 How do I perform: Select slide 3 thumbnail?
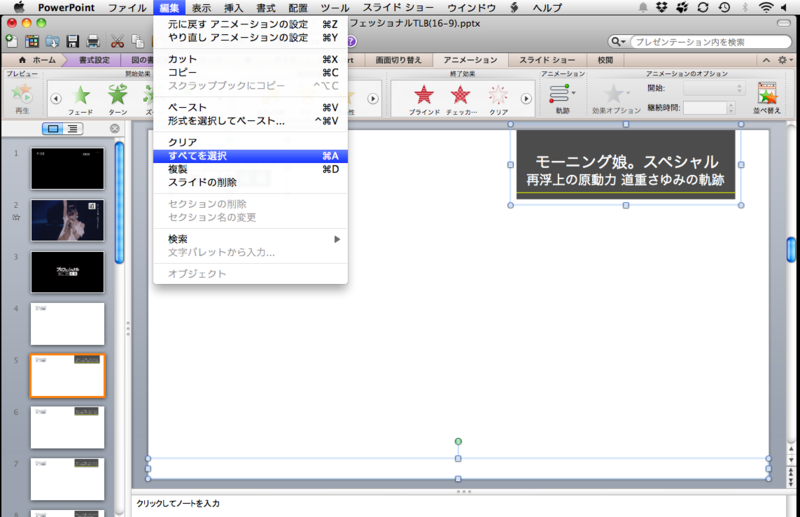tap(67, 272)
